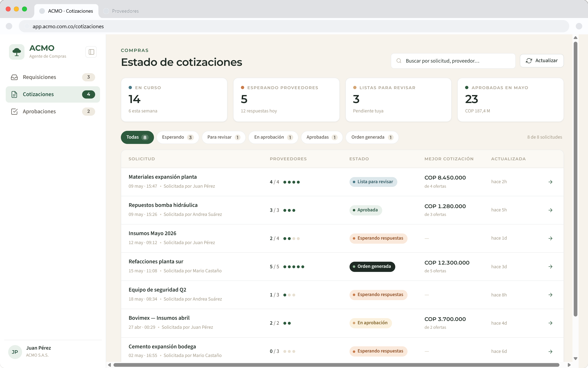Click Lista para revisar status badge

pos(373,182)
